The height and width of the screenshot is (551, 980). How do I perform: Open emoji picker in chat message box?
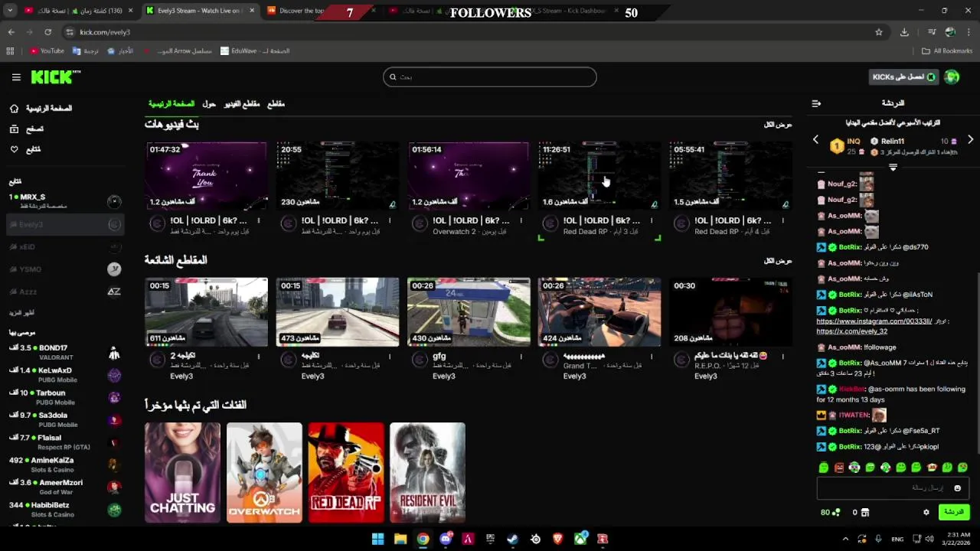click(x=957, y=488)
